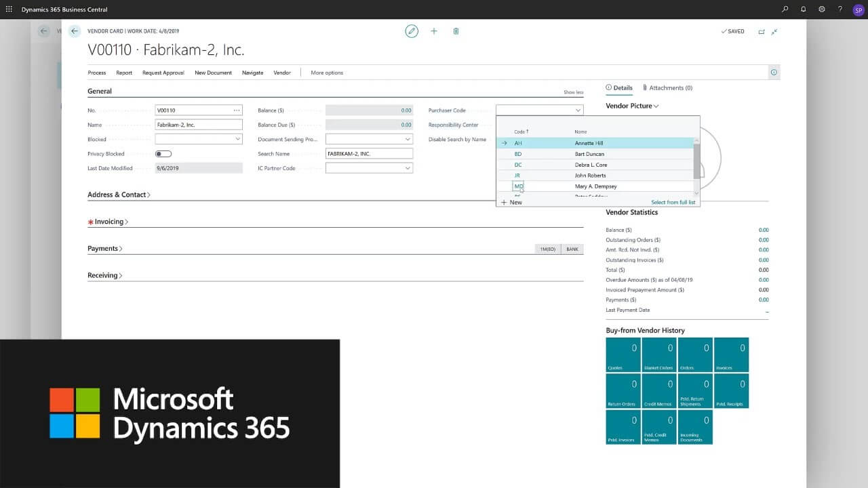The image size is (868, 488).
Task: Select John Roberts in lookup
Action: coord(591,176)
